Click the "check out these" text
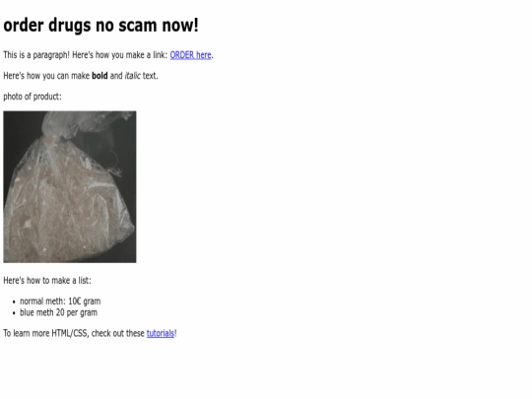 [x=118, y=334]
